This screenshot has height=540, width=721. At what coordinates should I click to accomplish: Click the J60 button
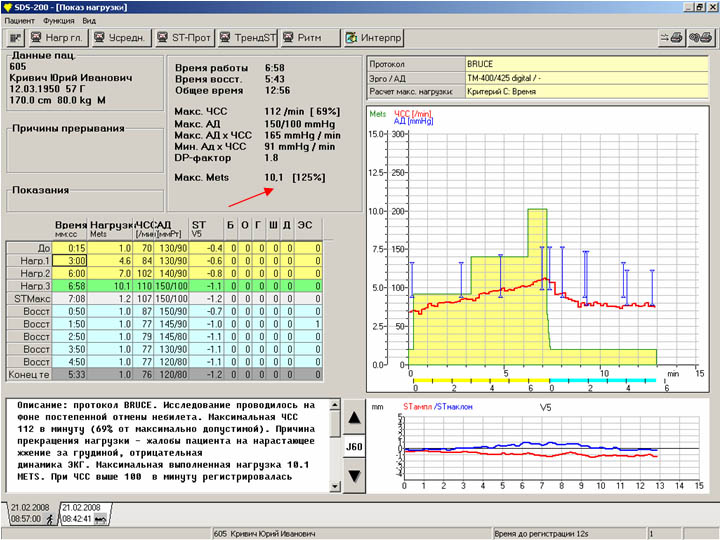click(353, 445)
